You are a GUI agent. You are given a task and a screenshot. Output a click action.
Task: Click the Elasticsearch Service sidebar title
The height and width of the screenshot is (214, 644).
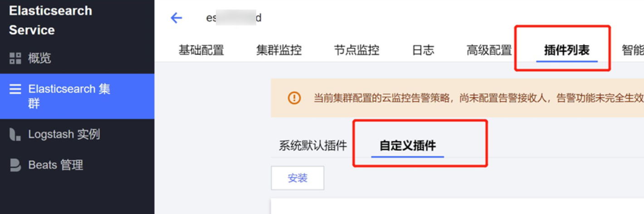click(x=50, y=20)
